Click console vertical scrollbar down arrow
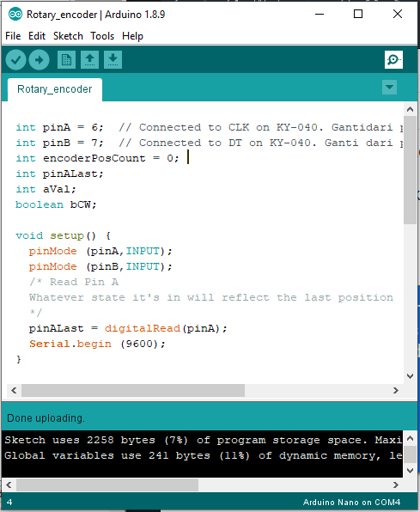Image resolution: width=420 pixels, height=512 pixels. 411,471
